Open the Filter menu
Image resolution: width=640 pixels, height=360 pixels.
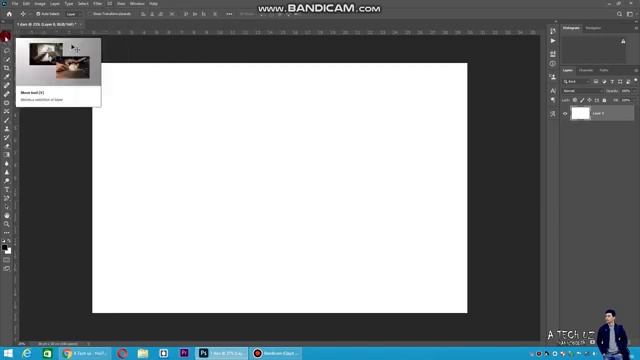(98, 4)
